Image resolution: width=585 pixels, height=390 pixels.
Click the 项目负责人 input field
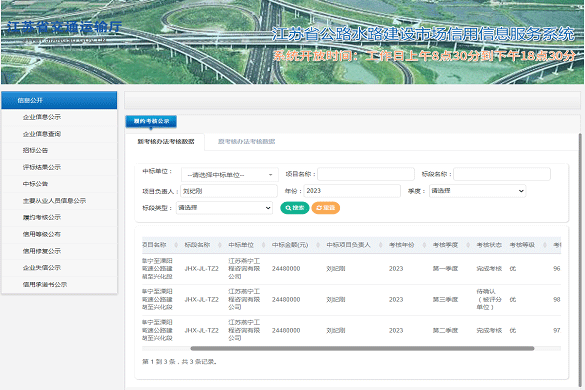tap(229, 191)
